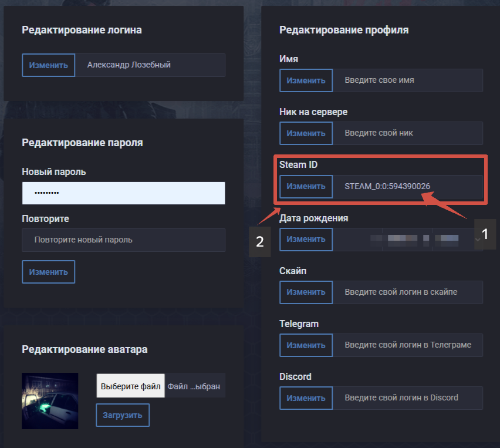Click Изменить button under password repeat
Screen dimensions: 500x448
49,272
